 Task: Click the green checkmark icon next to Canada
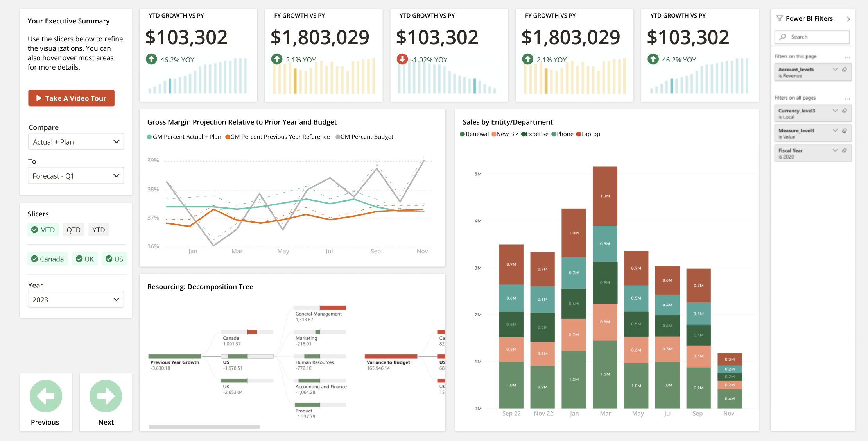(x=36, y=259)
